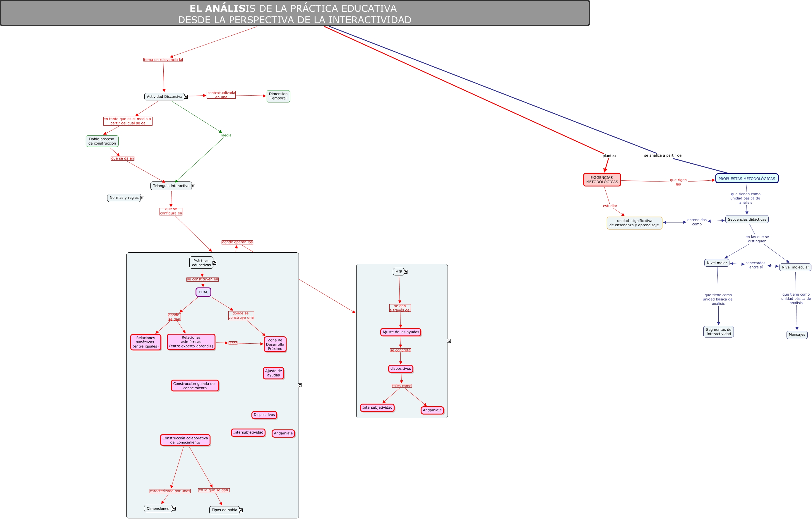Click the '????' linking phrase
The image size is (812, 519).
tap(233, 343)
